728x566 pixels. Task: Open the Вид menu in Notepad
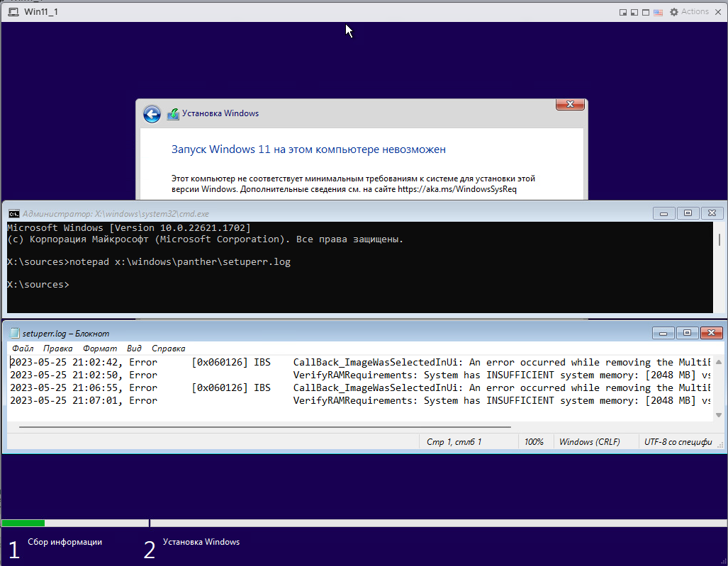pos(134,349)
